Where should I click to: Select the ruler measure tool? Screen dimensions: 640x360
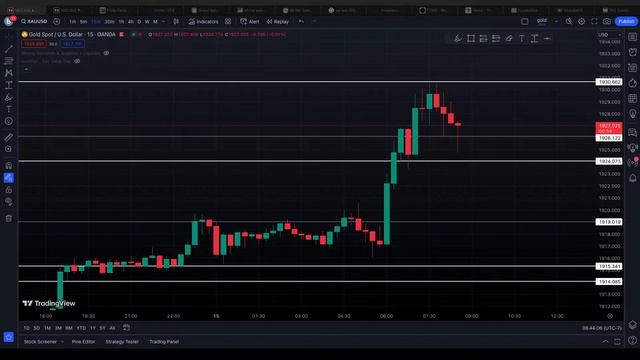(x=9, y=137)
